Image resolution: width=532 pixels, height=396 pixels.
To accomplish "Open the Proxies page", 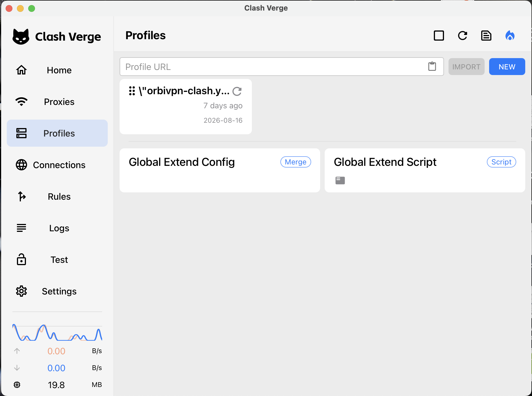I will point(57,102).
